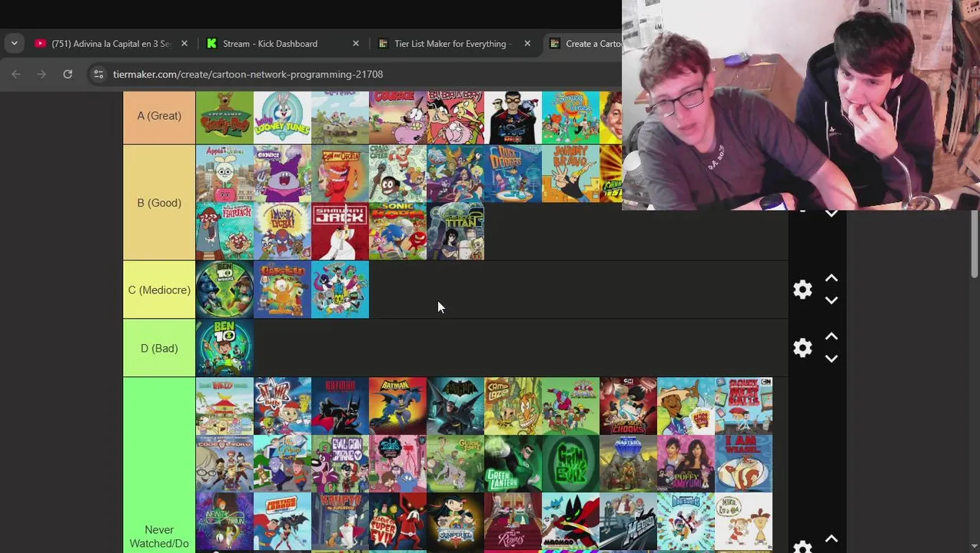Select the Teen Titans Go thumbnail
This screenshot has height=553, width=980.
[340, 290]
